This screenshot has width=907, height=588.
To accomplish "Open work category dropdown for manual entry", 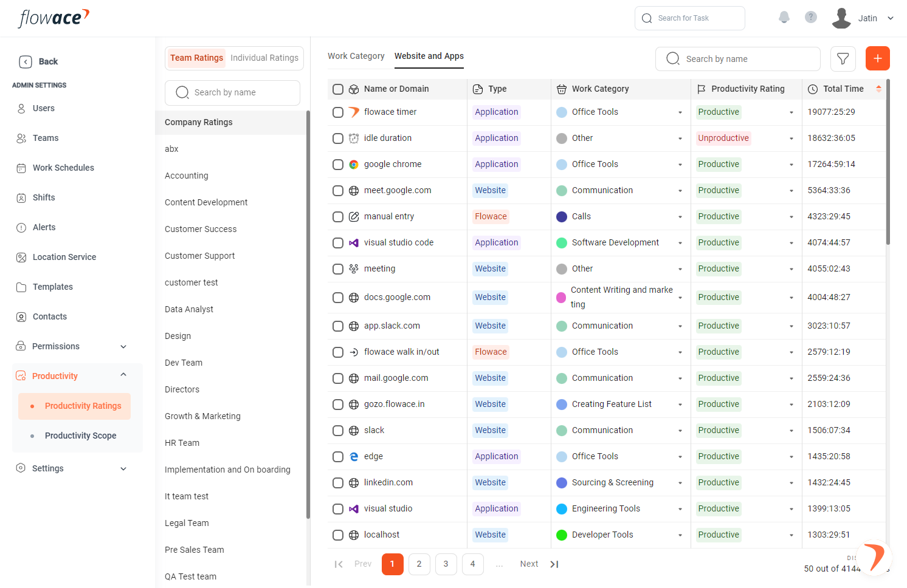I will click(x=680, y=217).
